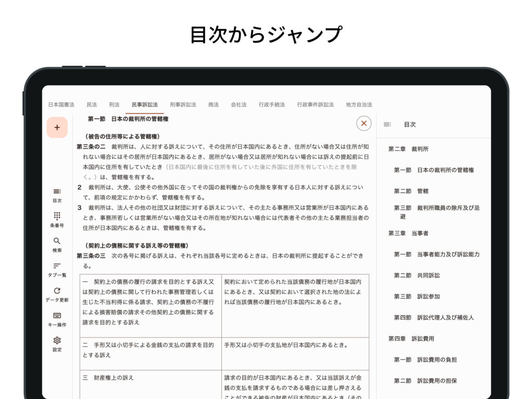Click the 第一節 日本の裁判所の管轄権 section heading in document
This screenshot has width=532, height=399.
pyautogui.click(x=128, y=119)
